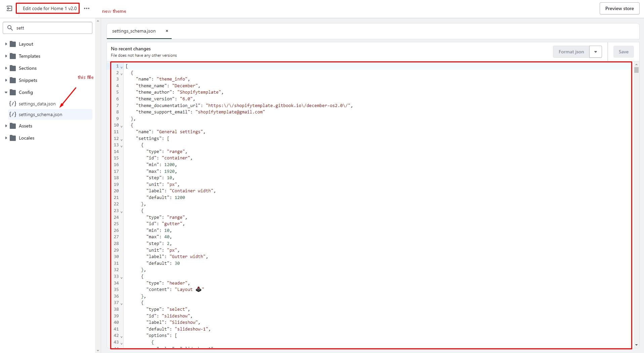644x353 pixels.
Task: Toggle fold arrow on line 33
Action: click(122, 278)
